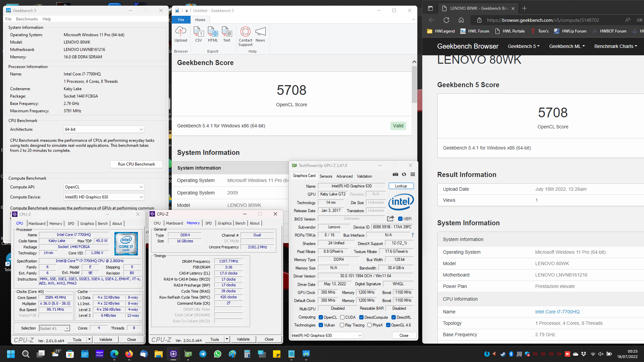Expand Geekbench 5 browser nav menu

coord(524,46)
